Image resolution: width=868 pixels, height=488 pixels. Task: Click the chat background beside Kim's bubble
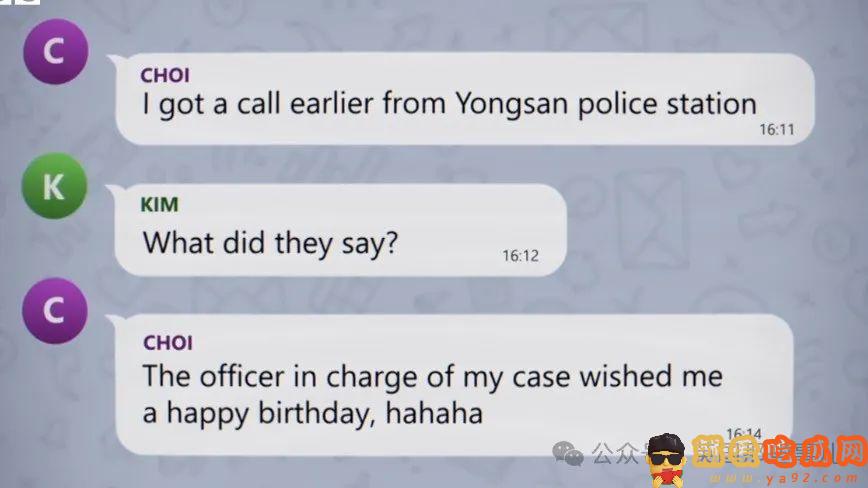(692, 230)
